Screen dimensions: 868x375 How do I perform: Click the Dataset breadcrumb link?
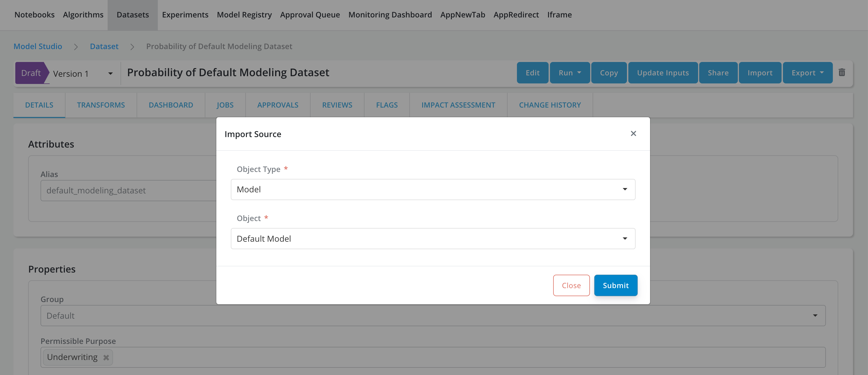(104, 46)
